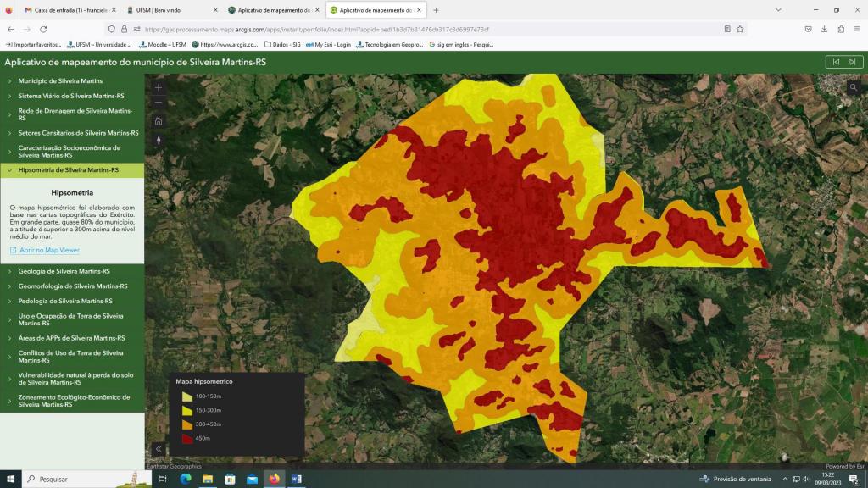Reset the map compass orientation
Viewport: 868px width, 488px height.
point(159,140)
